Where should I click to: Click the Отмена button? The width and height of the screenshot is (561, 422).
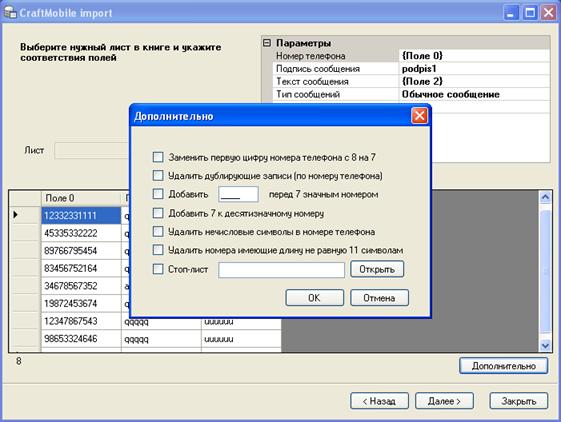click(x=379, y=298)
